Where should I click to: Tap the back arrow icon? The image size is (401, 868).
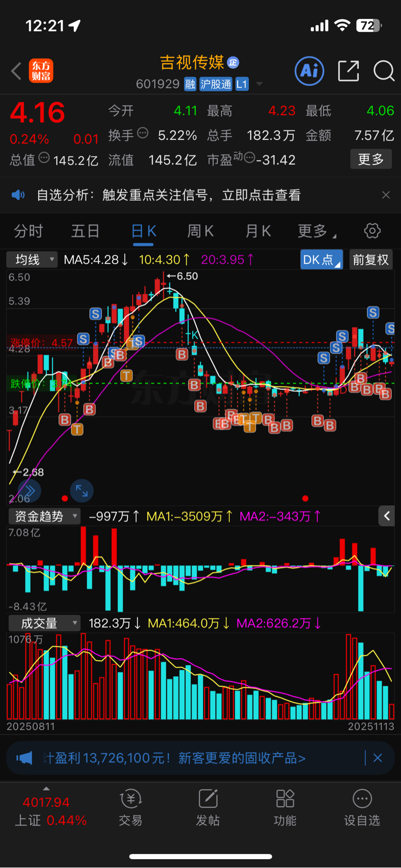16,71
